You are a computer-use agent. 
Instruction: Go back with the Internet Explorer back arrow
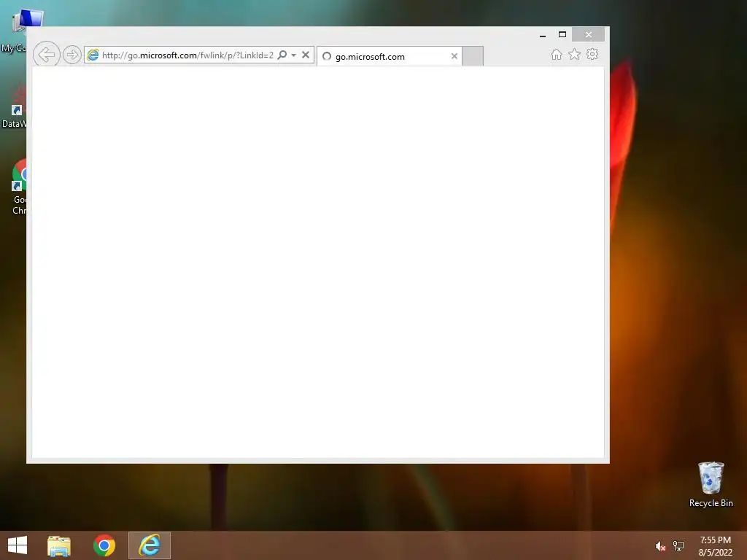coord(46,54)
